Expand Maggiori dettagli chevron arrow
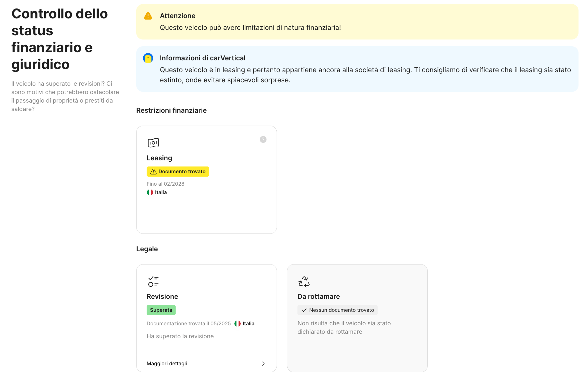 tap(263, 364)
